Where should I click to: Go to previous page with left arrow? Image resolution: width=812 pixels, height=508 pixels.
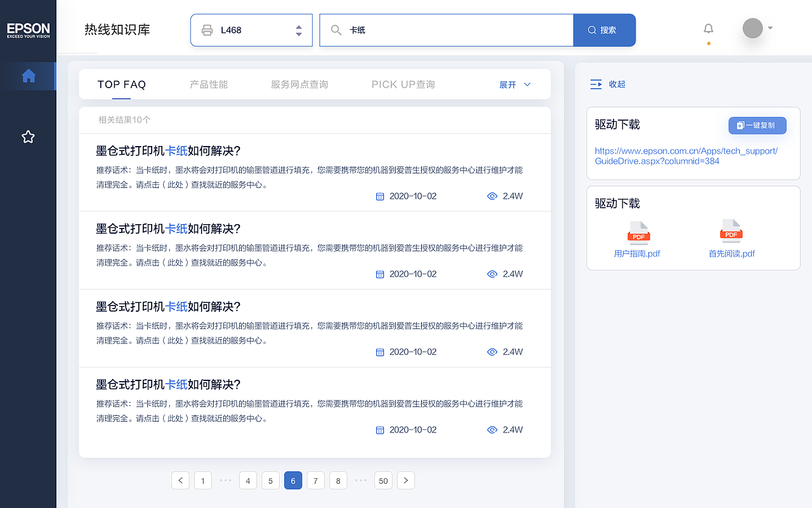point(180,481)
